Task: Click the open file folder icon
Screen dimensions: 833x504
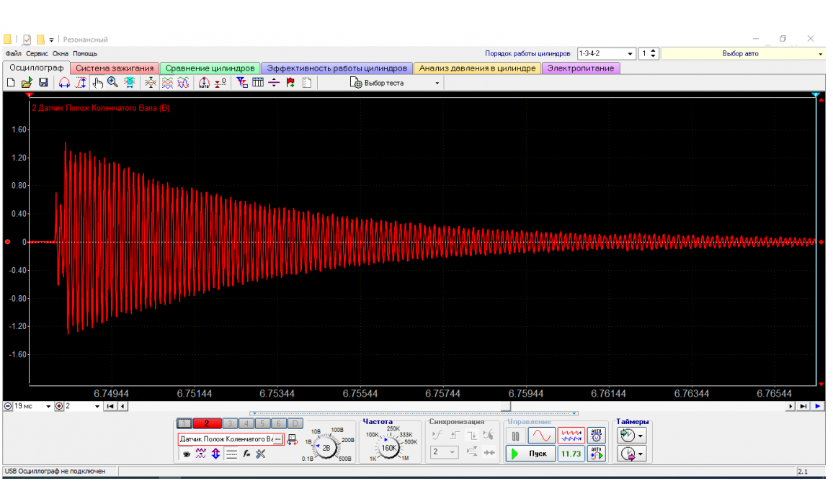Action: click(x=27, y=83)
